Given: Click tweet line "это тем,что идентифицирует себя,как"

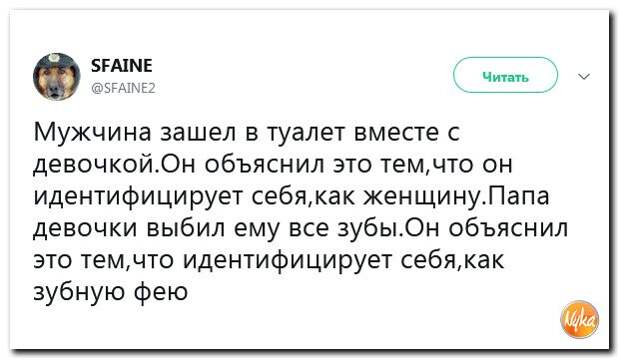Looking at the screenshot, I should 269,260.
